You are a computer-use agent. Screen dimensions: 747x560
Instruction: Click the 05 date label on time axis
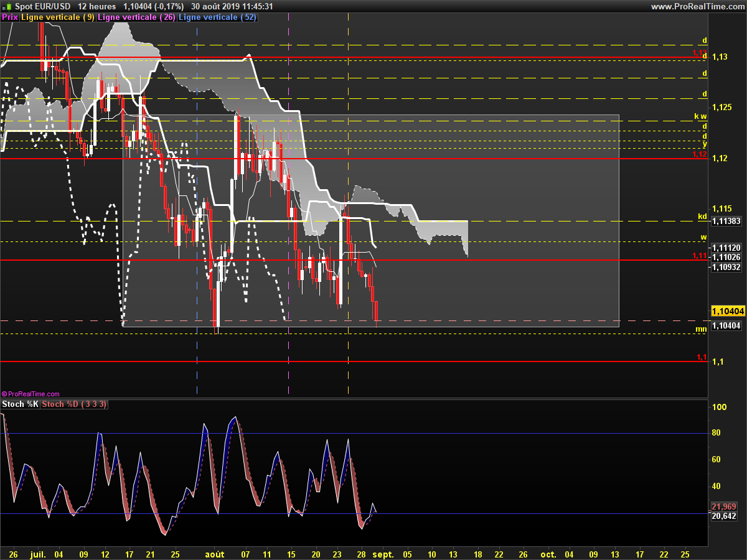coord(407,553)
